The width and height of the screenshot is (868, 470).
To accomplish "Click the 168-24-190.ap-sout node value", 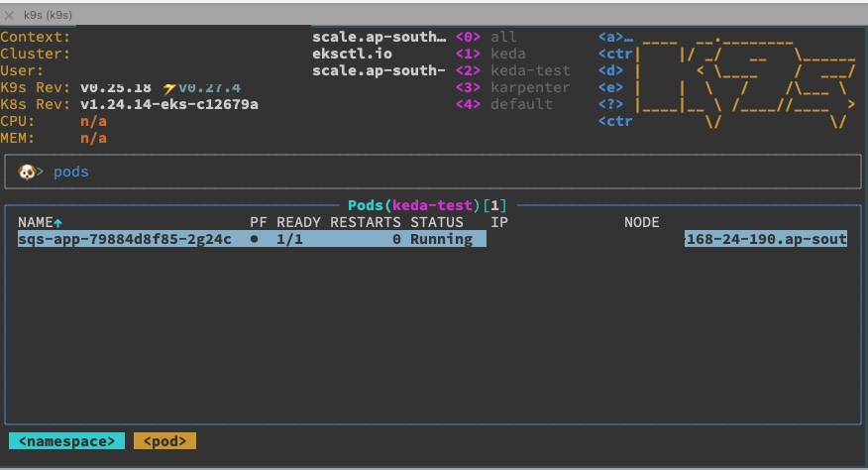I will pos(766,239).
